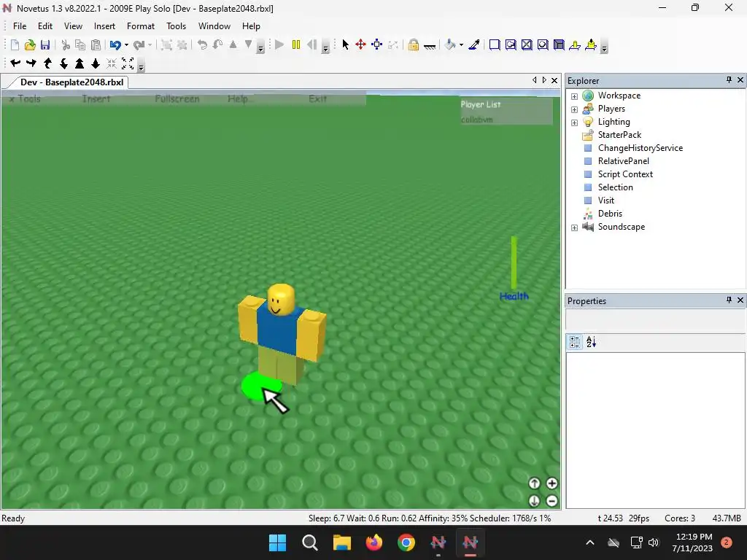Expand the Players tree node
Image resolution: width=747 pixels, height=560 pixels.
coord(575,109)
